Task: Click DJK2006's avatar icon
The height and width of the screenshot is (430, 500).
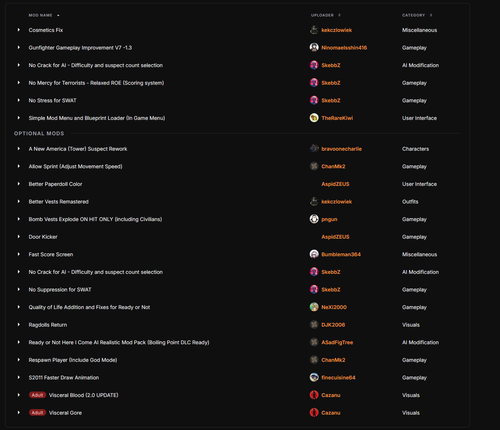Action: (x=314, y=325)
